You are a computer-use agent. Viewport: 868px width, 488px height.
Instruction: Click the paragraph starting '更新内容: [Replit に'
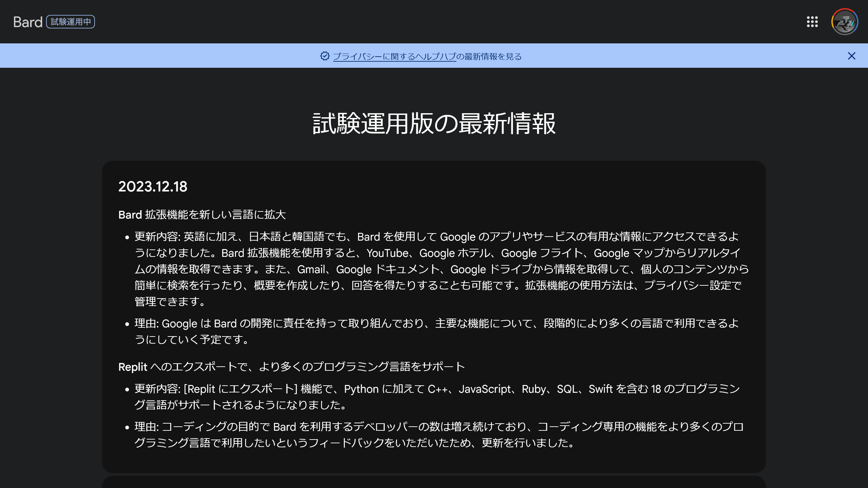[437, 396]
